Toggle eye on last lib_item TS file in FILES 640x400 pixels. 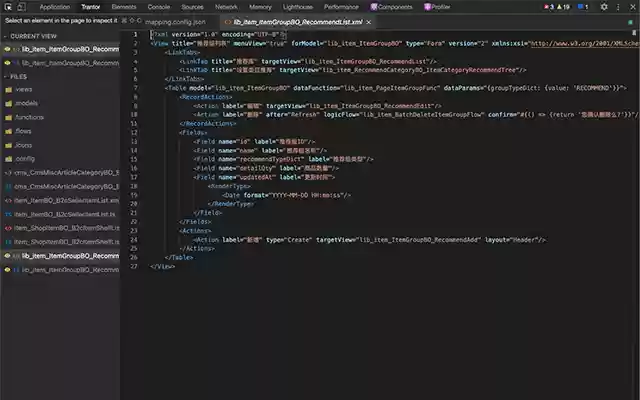(x=7, y=270)
